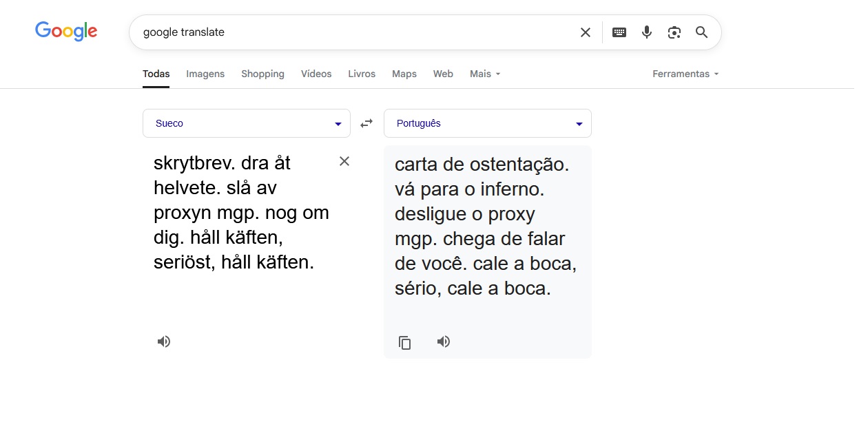Switch to the Imagens tab
868x431 pixels.
pyautogui.click(x=205, y=74)
